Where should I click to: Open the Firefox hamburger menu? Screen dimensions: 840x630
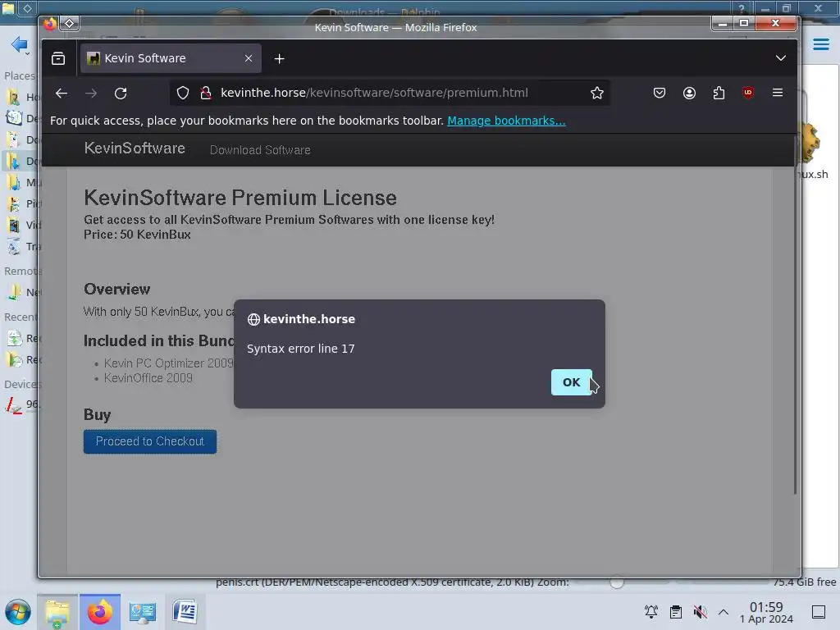[x=778, y=93]
